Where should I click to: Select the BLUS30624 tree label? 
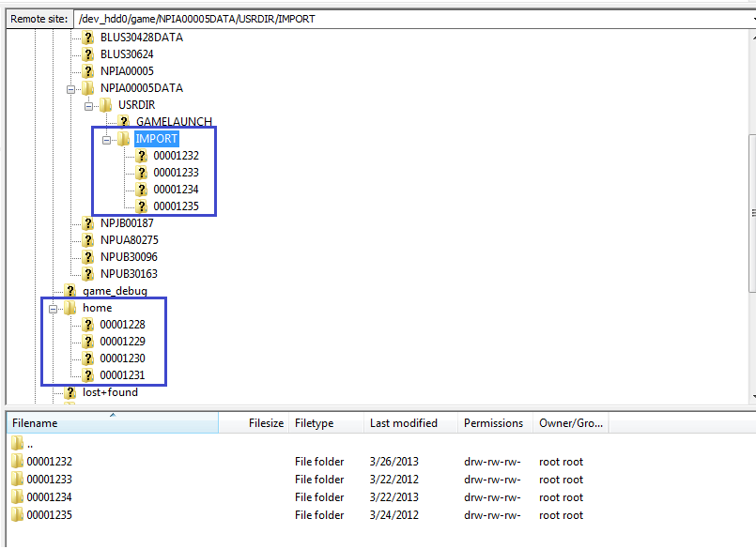click(x=127, y=54)
